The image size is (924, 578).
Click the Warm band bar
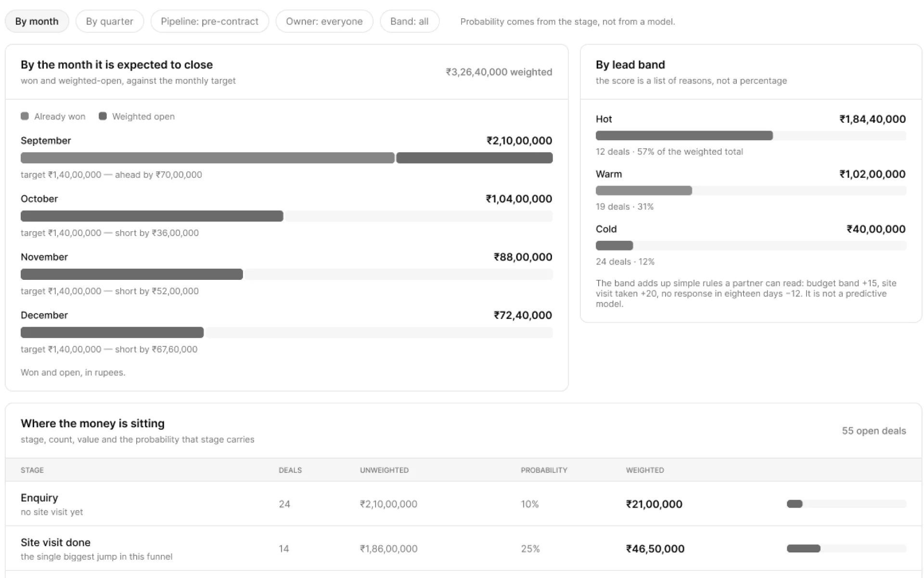(751, 191)
